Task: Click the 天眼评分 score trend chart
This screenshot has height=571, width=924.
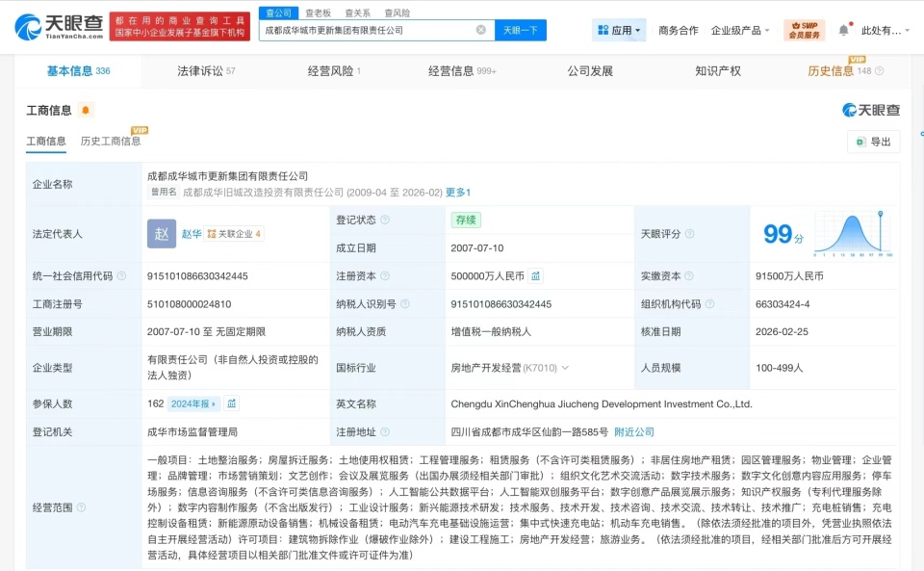Action: point(851,232)
